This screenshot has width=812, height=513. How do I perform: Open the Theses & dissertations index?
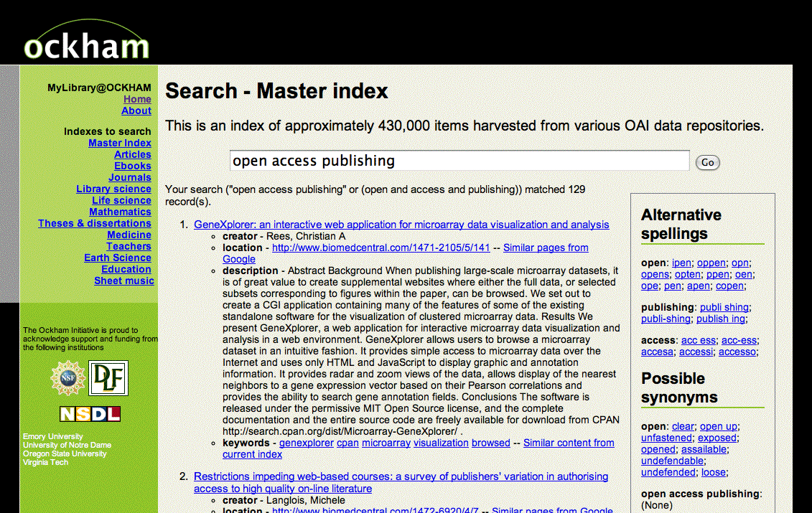pos(94,224)
